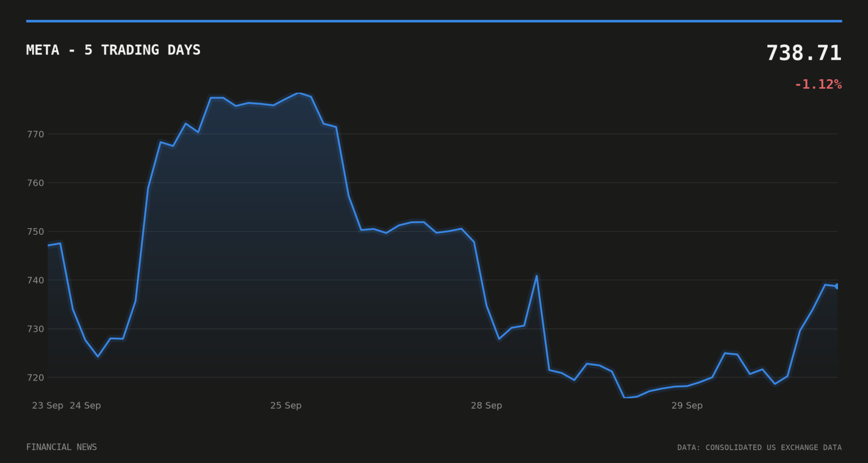Click the -1.12% change value
The height and width of the screenshot is (463, 868).
tap(818, 84)
